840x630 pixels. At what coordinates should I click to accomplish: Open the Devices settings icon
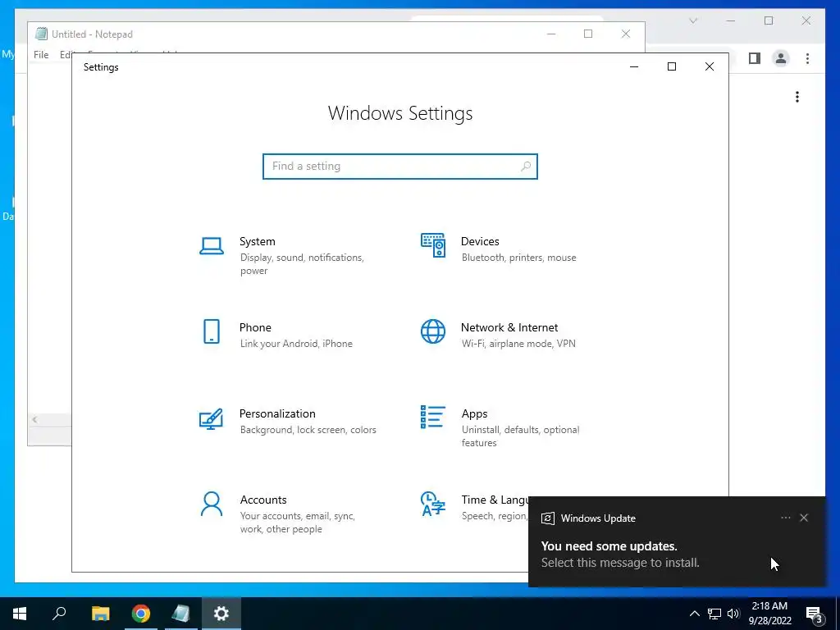[433, 245]
